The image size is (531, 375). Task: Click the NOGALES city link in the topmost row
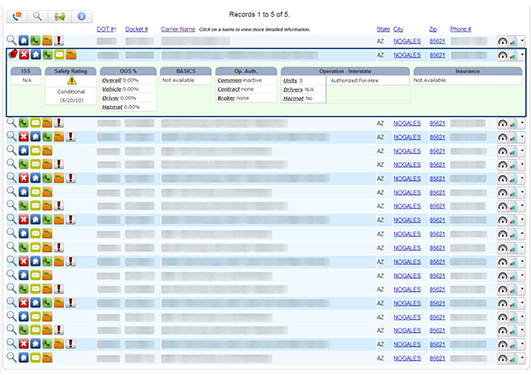point(407,41)
